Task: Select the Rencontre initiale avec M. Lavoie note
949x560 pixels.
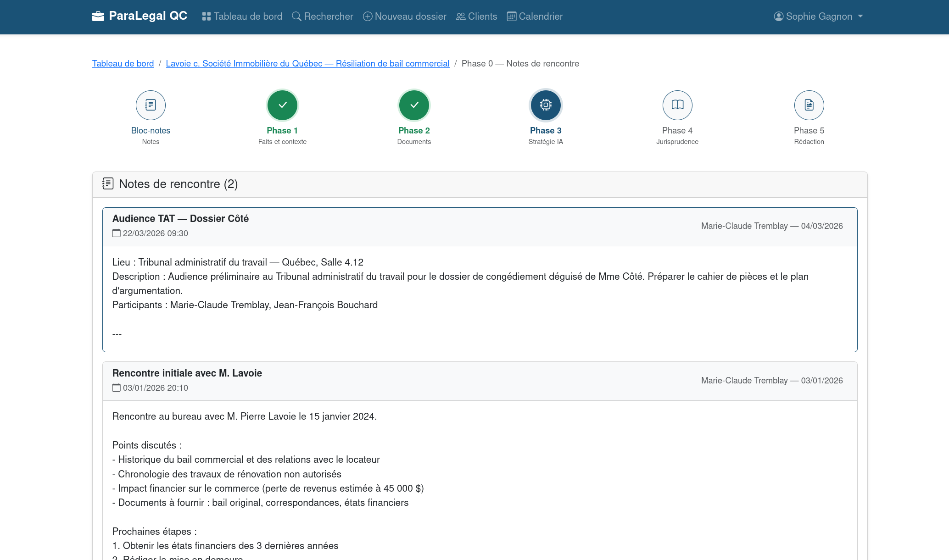Action: 187,373
